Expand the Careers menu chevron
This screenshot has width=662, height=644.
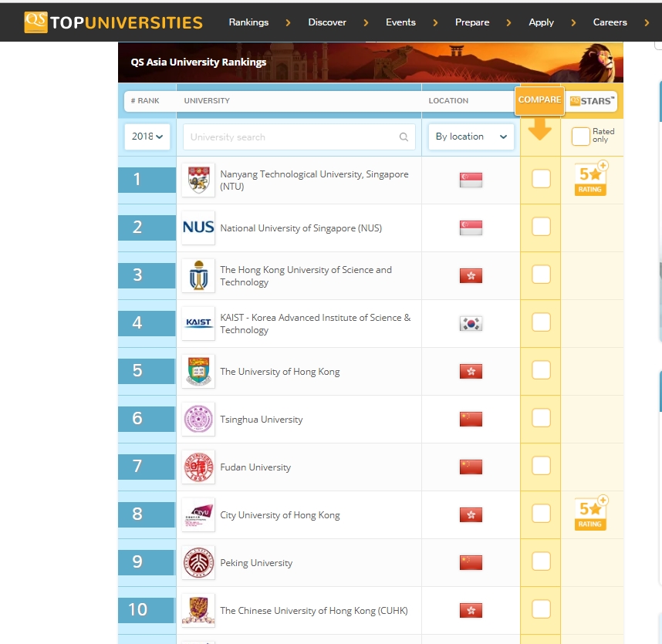647,22
